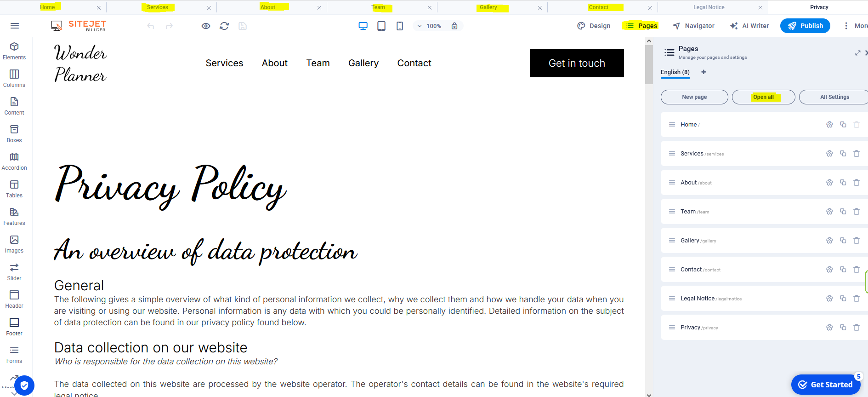This screenshot has height=397, width=868.
Task: Add a new language with plus
Action: (703, 72)
